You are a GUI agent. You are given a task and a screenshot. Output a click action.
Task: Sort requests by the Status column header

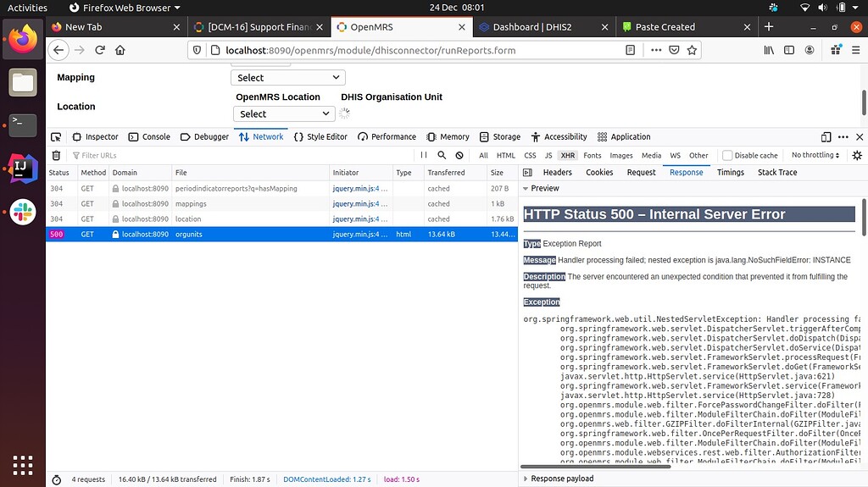tap(59, 173)
